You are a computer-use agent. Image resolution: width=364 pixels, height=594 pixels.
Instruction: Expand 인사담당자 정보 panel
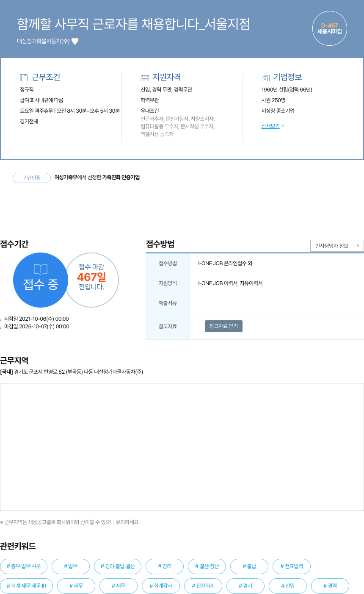(337, 246)
